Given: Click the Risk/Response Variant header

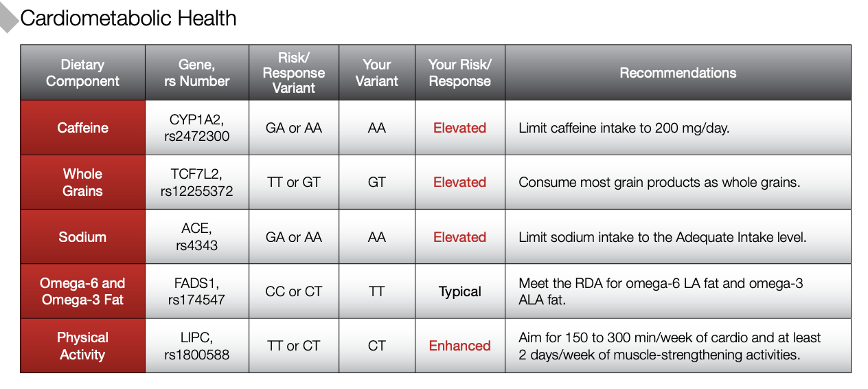Looking at the screenshot, I should 294,73.
